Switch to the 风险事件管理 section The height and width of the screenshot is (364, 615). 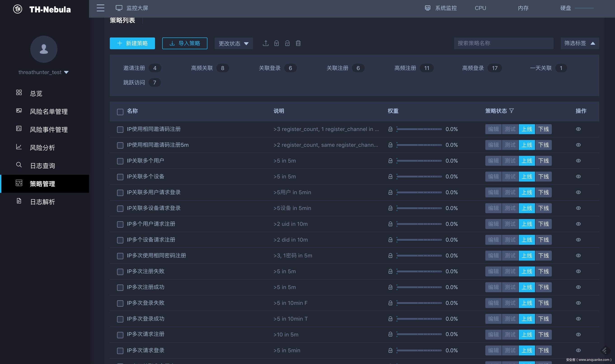[48, 129]
